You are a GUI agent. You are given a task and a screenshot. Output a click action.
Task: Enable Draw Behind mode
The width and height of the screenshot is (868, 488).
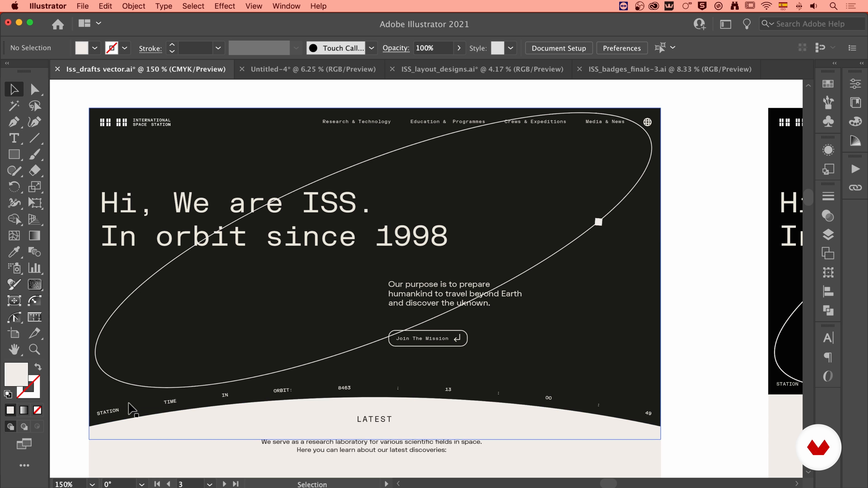point(24,427)
